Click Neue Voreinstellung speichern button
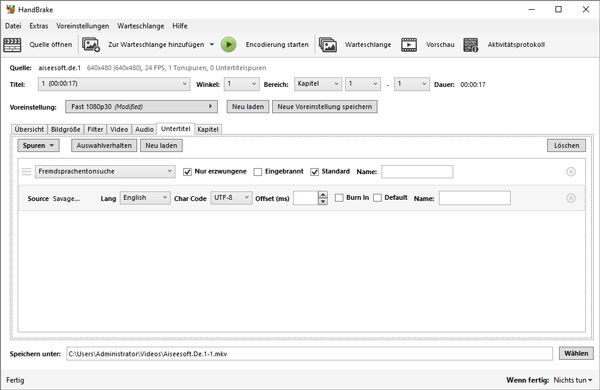The height and width of the screenshot is (390, 600). point(325,107)
